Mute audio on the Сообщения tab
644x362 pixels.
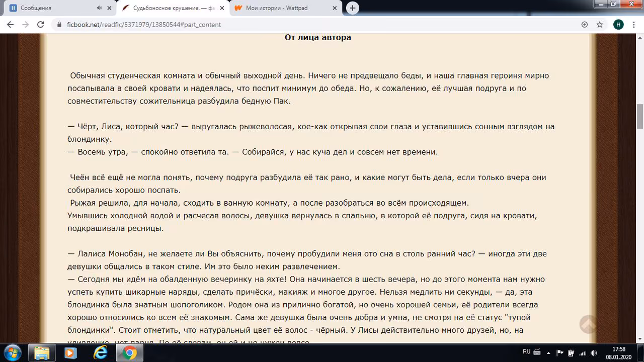tap(99, 8)
